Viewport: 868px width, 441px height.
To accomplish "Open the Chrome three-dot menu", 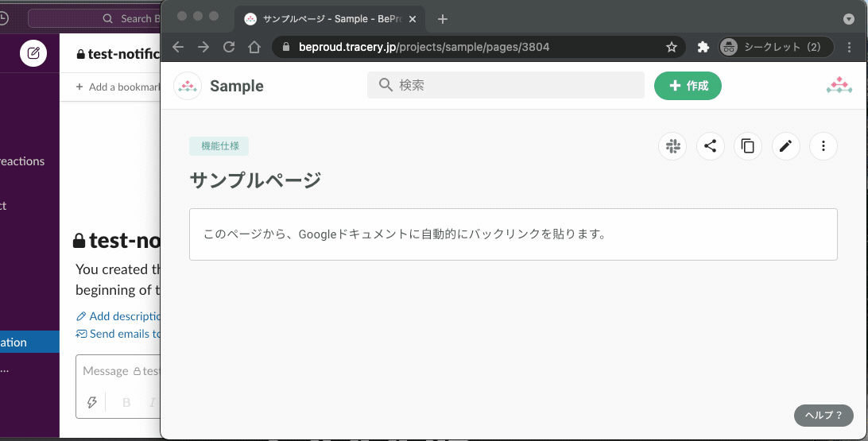I will [849, 47].
